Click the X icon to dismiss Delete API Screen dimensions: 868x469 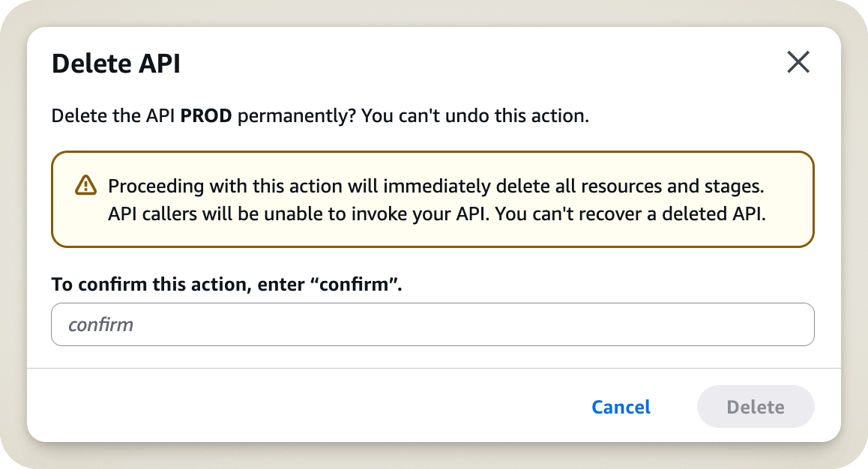tap(798, 63)
